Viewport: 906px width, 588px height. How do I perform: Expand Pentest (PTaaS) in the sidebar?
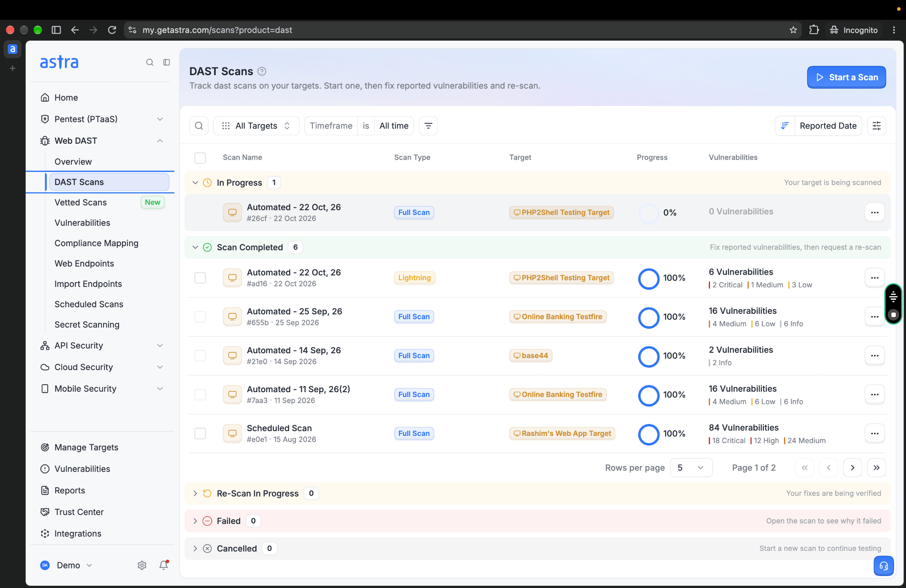(x=102, y=119)
